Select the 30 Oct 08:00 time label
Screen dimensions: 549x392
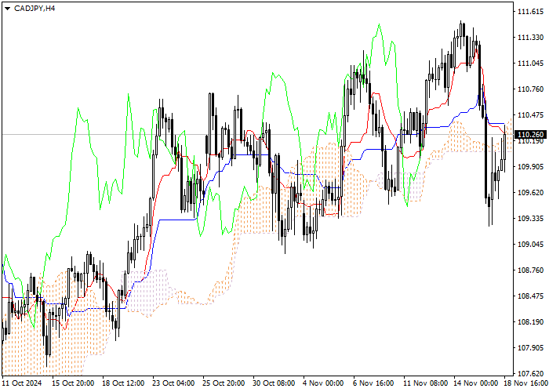click(274, 383)
